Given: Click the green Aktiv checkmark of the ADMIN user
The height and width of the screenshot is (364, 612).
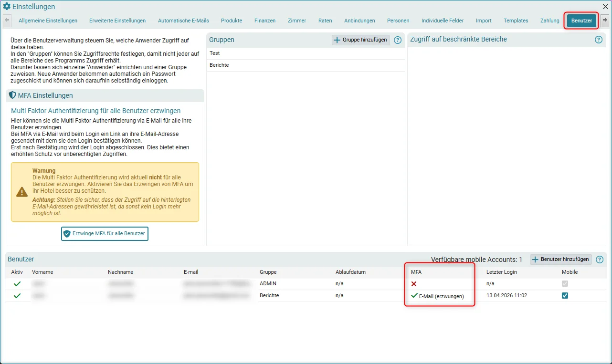Looking at the screenshot, I should [x=17, y=284].
